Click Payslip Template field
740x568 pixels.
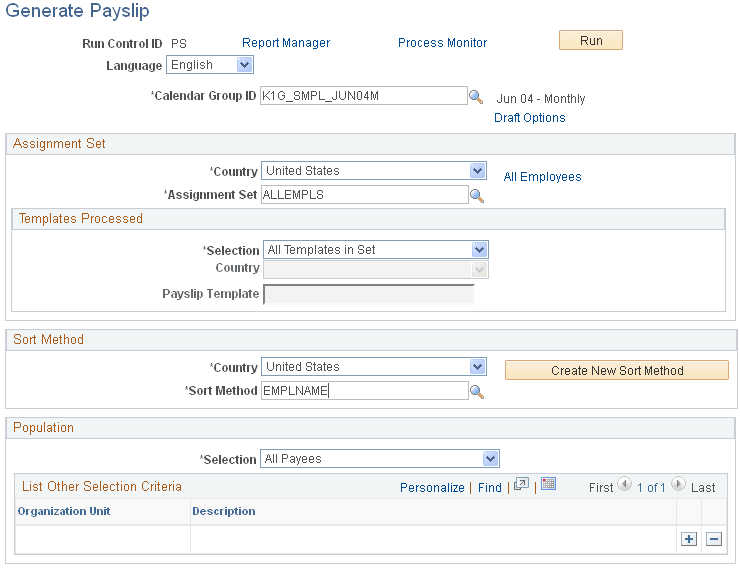click(369, 294)
